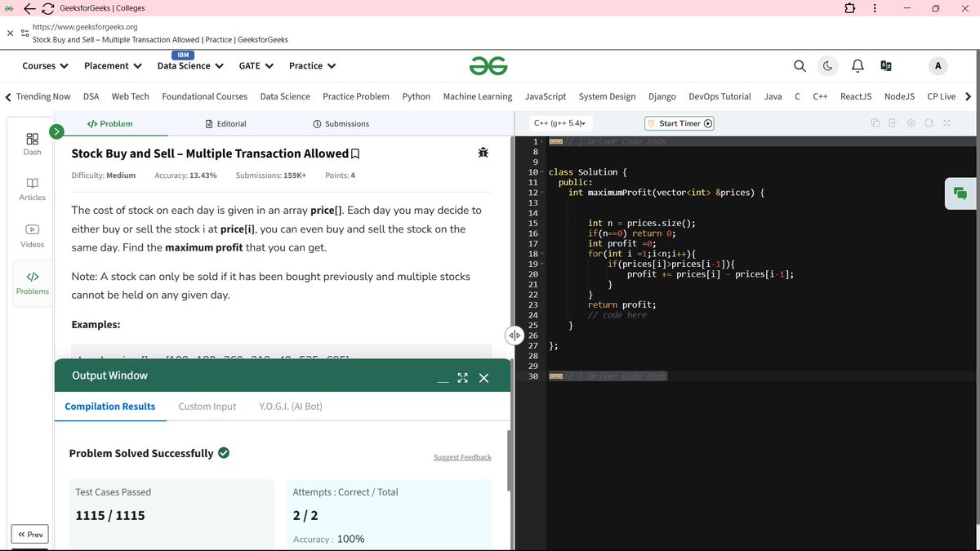The image size is (980, 551).
Task: Open the Data Science dropdown
Action: [189, 66]
